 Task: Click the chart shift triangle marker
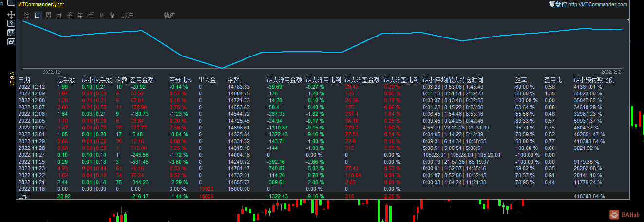tap(629, 19)
